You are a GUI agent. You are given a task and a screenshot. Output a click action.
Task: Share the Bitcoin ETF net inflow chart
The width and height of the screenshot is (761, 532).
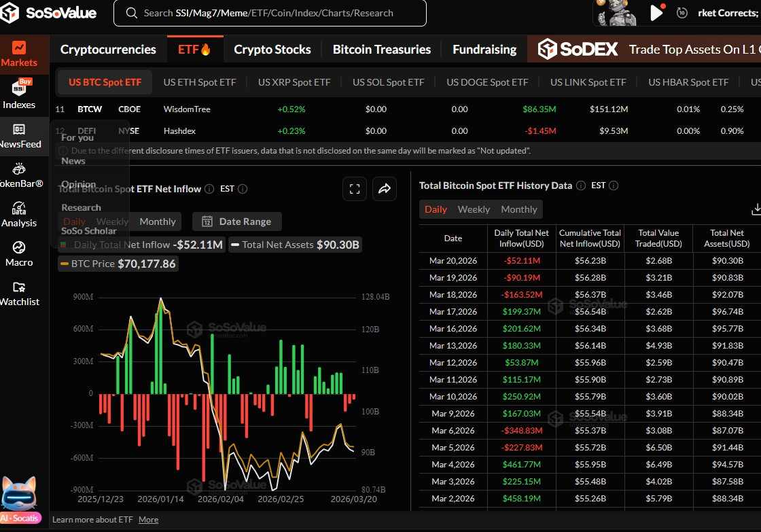click(384, 190)
